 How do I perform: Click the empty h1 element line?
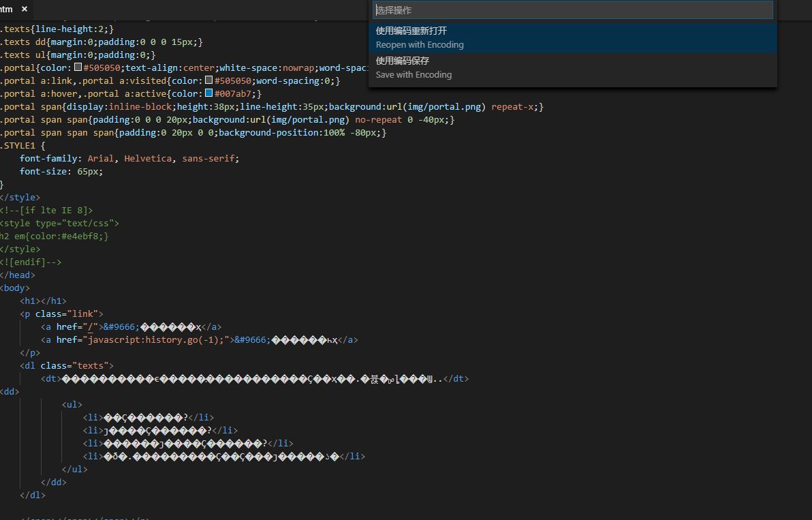43,301
